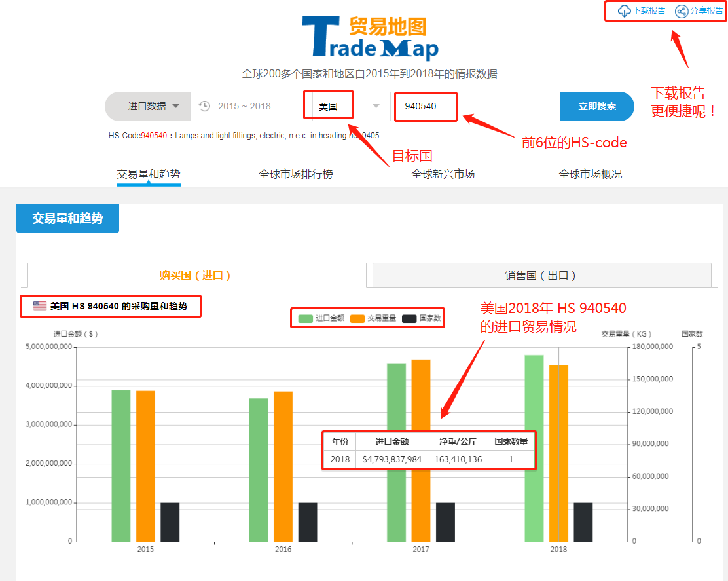Click the 2016 x-axis label
The width and height of the screenshot is (728, 581).
pos(283,549)
